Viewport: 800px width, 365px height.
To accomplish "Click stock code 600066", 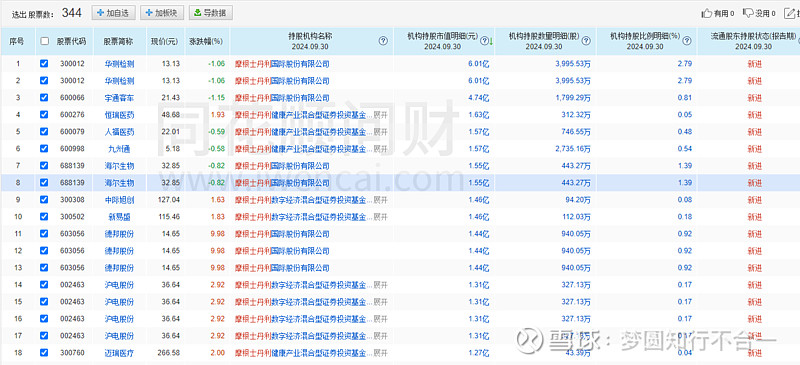I will (72, 98).
